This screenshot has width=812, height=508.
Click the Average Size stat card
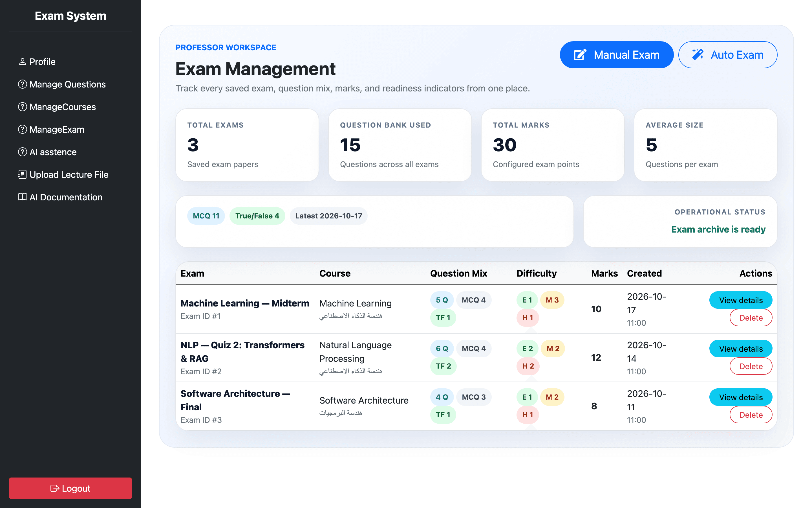point(706,145)
